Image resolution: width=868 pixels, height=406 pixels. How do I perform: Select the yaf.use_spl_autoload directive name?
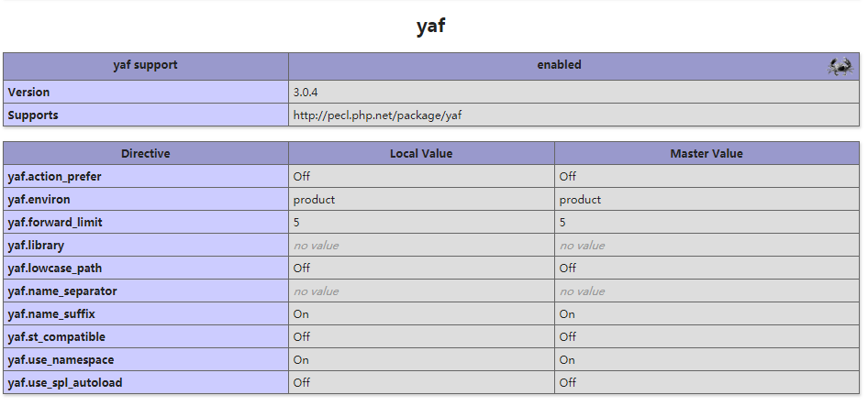64,383
